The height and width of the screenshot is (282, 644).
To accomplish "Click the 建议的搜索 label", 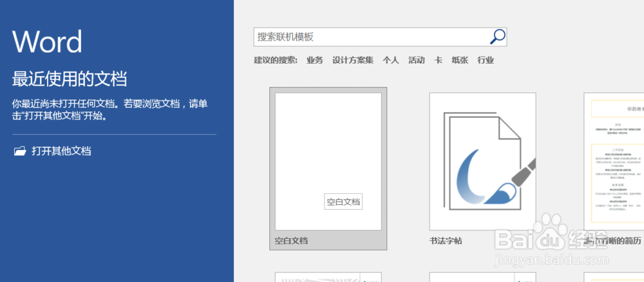I will 276,61.
